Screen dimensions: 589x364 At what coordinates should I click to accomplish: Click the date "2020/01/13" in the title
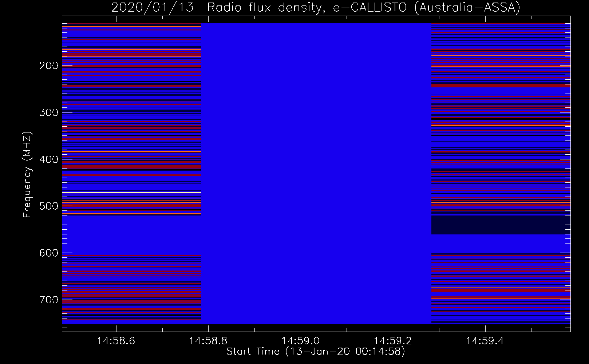tap(153, 7)
